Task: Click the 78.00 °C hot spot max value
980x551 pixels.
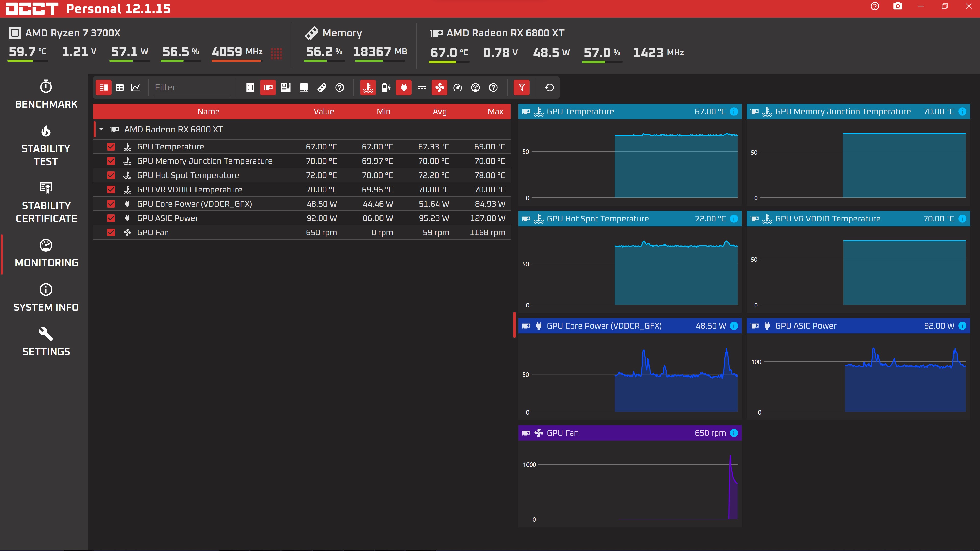Action: pyautogui.click(x=490, y=175)
